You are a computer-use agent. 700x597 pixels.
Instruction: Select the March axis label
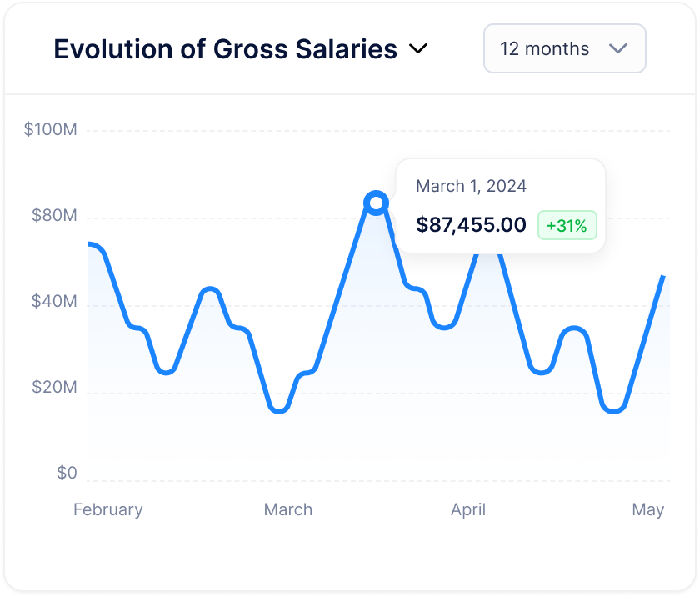[287, 509]
